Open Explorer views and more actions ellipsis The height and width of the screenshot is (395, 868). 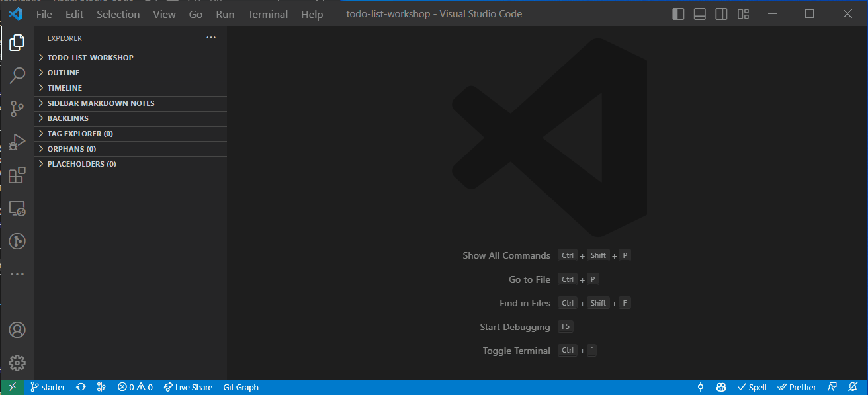pos(211,38)
